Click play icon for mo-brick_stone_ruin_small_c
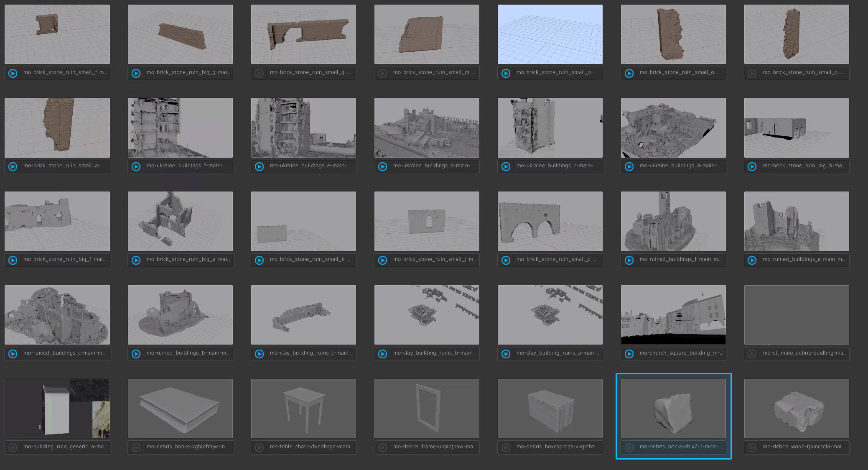The width and height of the screenshot is (868, 470). 506,261
